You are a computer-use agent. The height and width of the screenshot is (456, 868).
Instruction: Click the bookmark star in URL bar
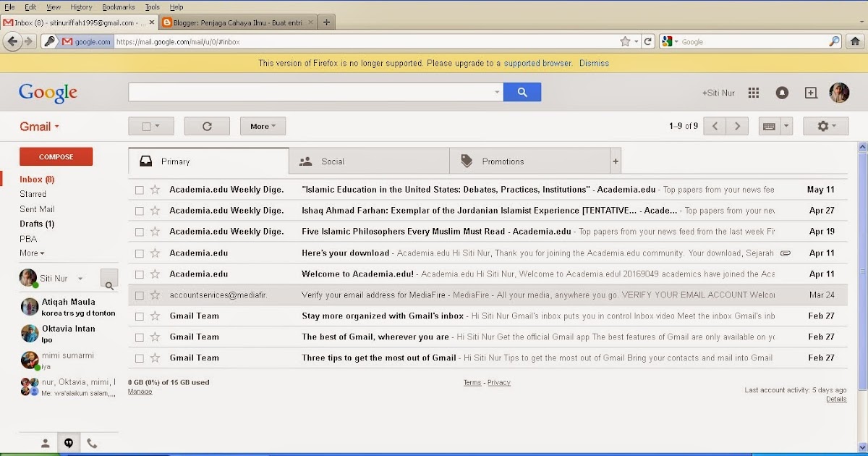625,42
